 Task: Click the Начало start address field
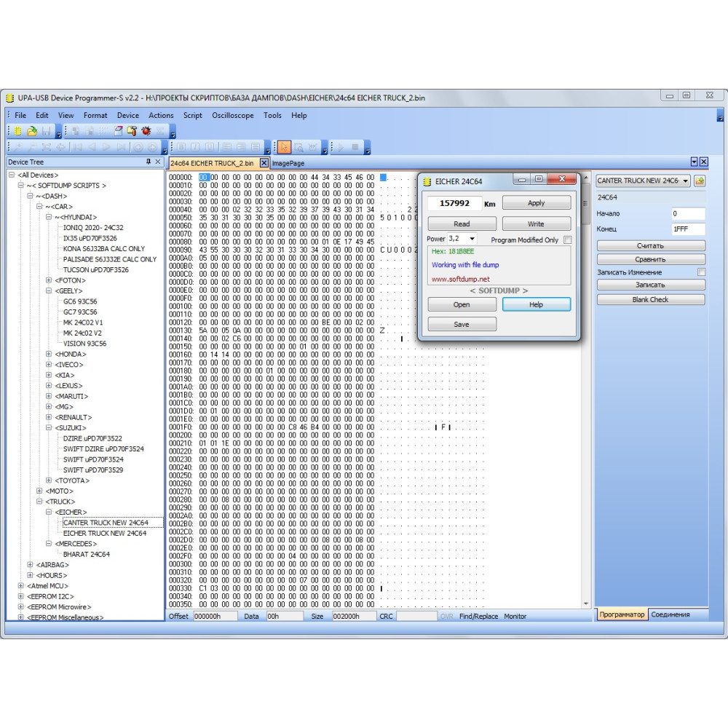click(688, 213)
